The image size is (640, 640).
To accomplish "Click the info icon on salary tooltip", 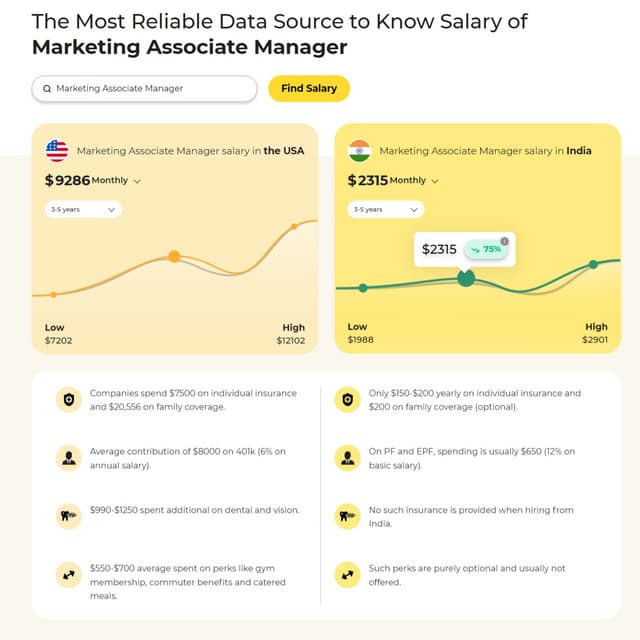I will pos(505,241).
